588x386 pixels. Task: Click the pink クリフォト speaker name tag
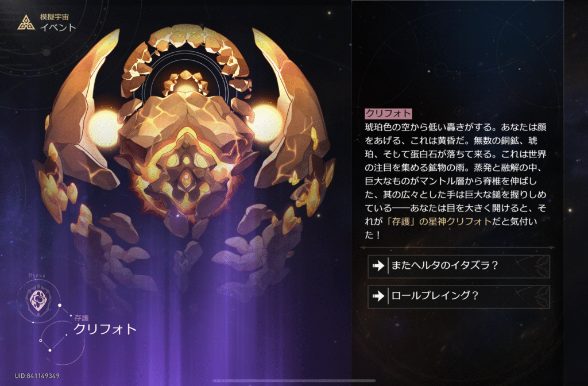tap(389, 114)
